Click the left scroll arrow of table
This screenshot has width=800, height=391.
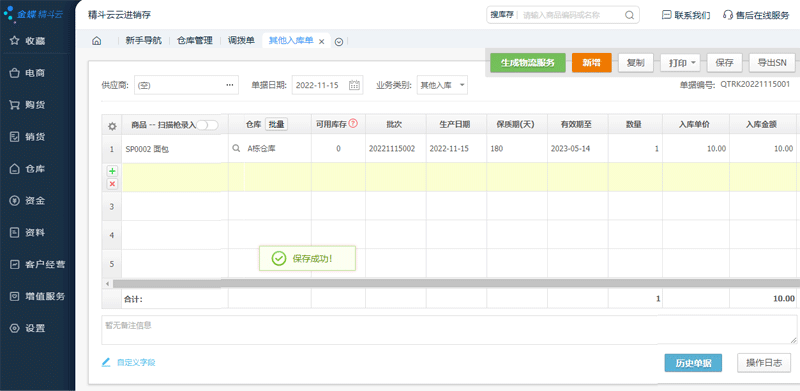pyautogui.click(x=107, y=283)
